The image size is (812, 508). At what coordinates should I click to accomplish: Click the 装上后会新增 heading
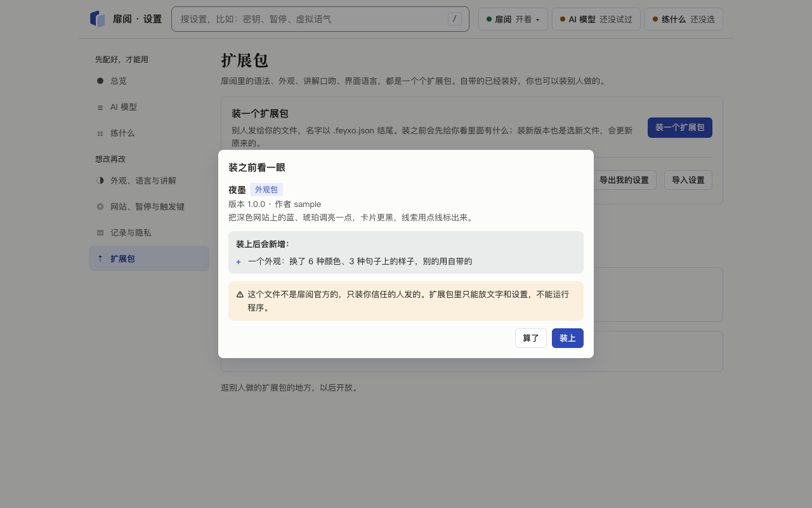263,244
